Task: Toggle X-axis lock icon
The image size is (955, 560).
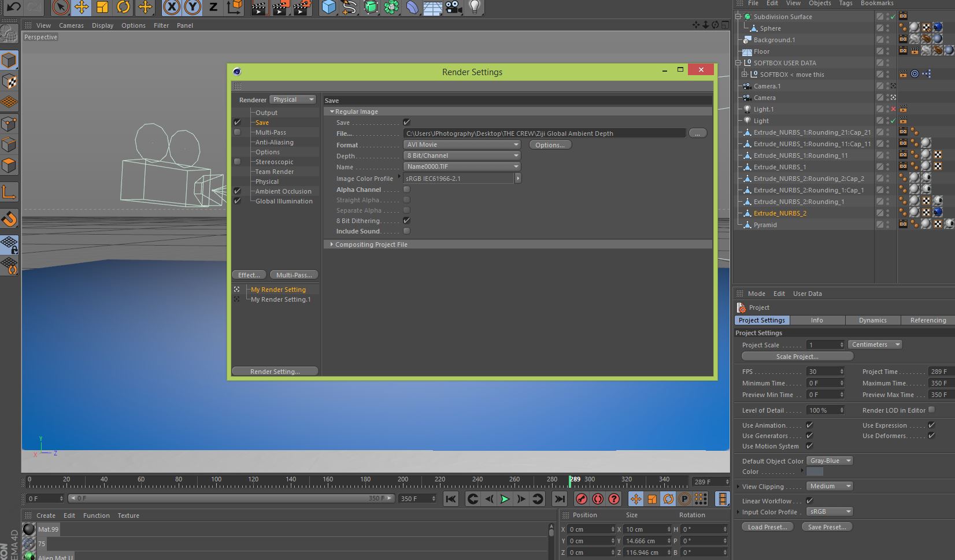Action: (x=171, y=7)
